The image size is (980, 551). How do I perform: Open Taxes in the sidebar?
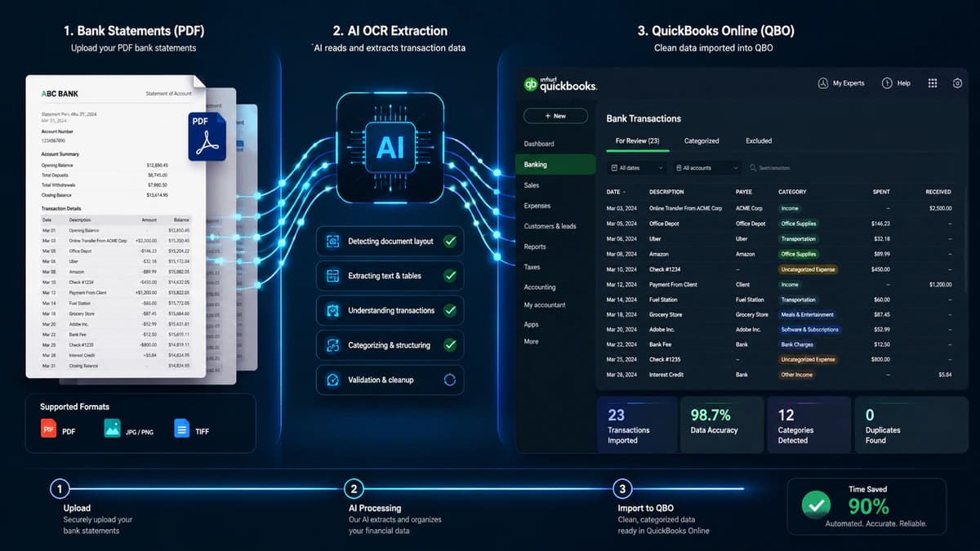532,267
